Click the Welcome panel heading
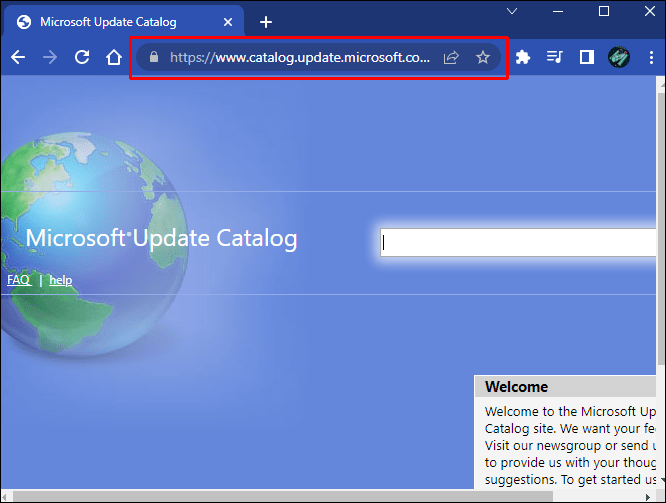Screen dimensions: 666x503 click(516, 387)
